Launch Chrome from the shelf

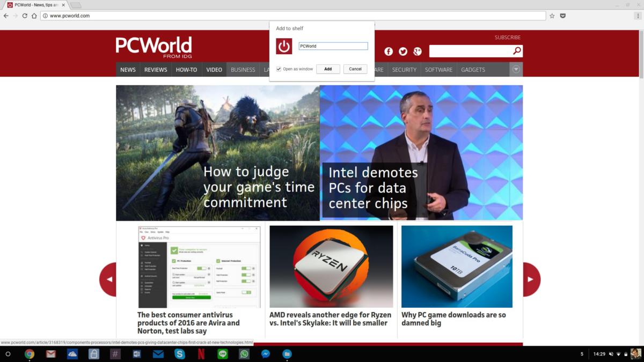30,354
